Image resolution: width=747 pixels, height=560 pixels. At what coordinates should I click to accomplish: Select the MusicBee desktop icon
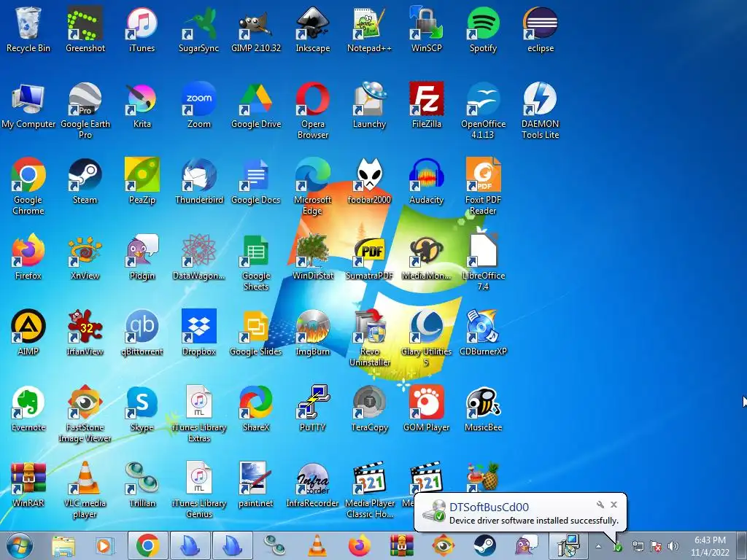(483, 408)
